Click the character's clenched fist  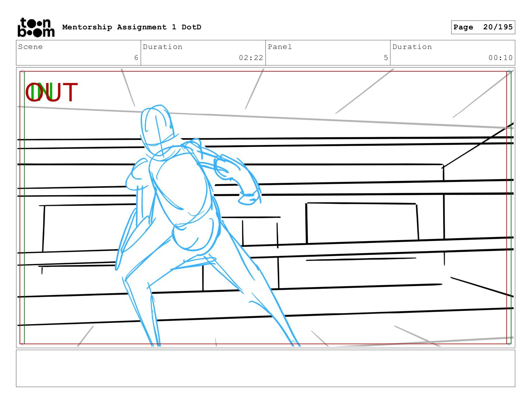pyautogui.click(x=249, y=198)
